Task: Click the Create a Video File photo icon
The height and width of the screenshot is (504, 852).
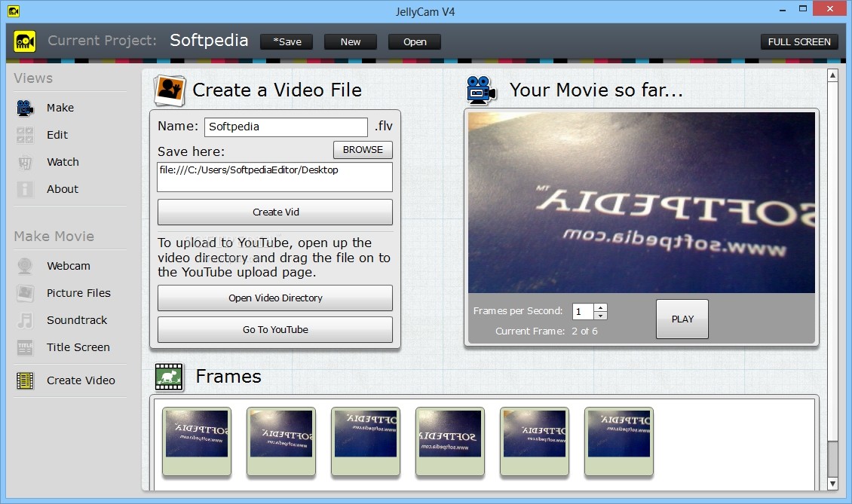Action: point(170,90)
